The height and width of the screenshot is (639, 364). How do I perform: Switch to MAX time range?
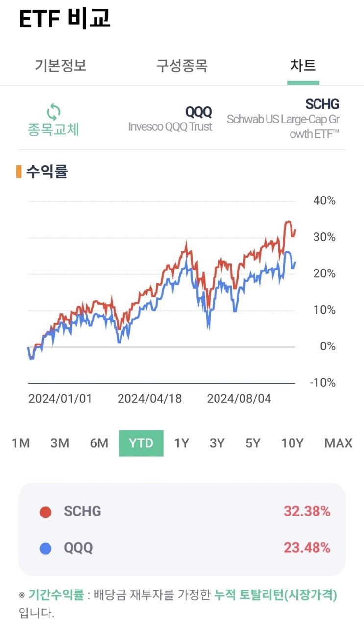[x=338, y=443]
